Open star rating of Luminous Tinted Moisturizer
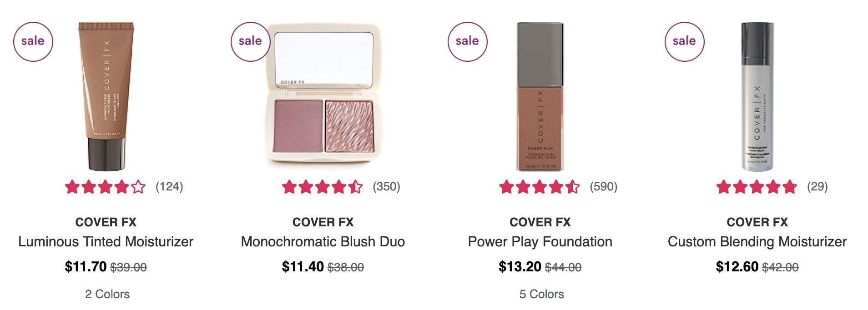This screenshot has height=310, width=868. (105, 187)
